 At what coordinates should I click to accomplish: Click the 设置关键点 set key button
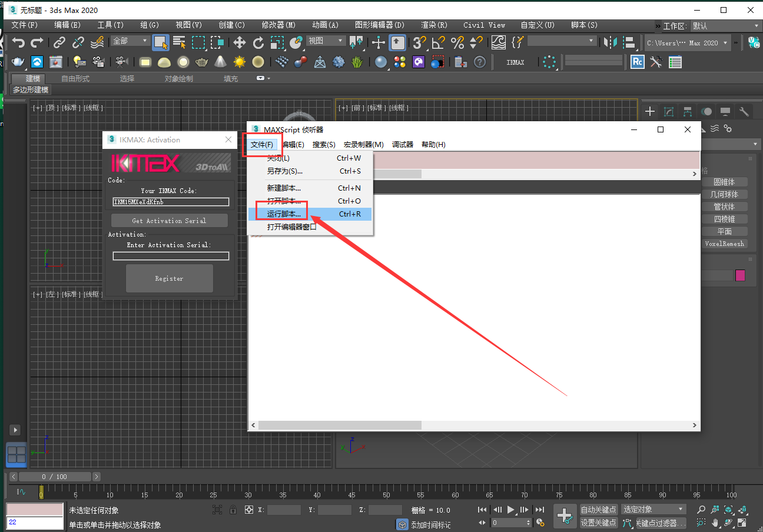[x=599, y=523]
